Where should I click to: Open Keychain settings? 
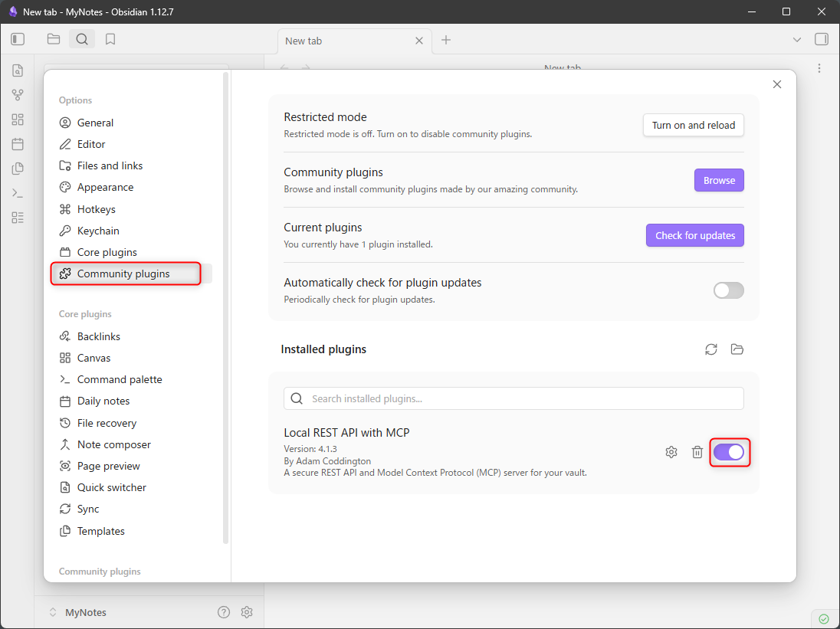131,230
